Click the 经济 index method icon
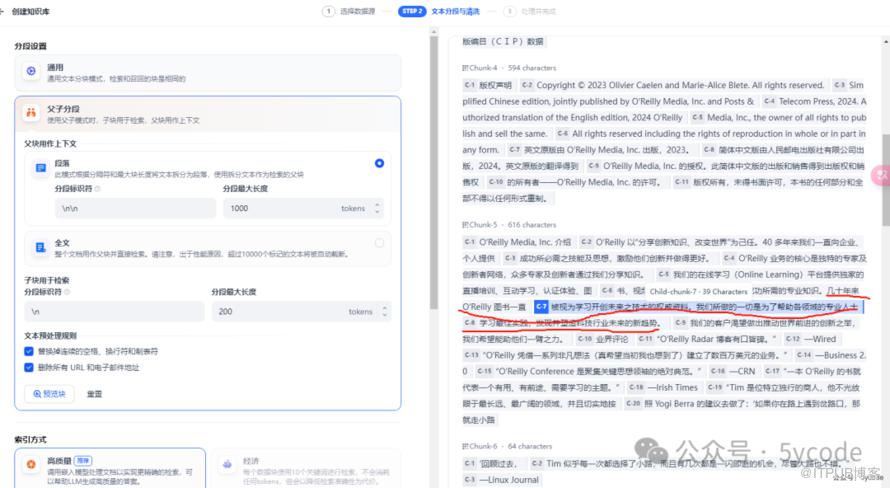 [227, 464]
